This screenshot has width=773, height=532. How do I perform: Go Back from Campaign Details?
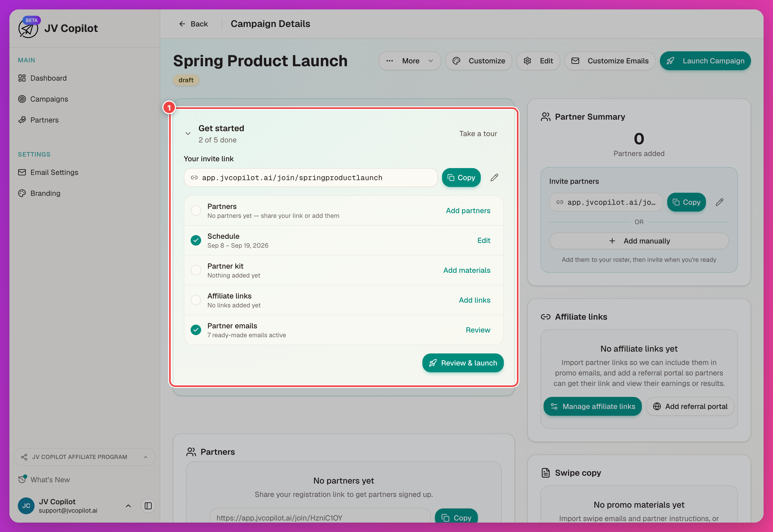click(193, 24)
